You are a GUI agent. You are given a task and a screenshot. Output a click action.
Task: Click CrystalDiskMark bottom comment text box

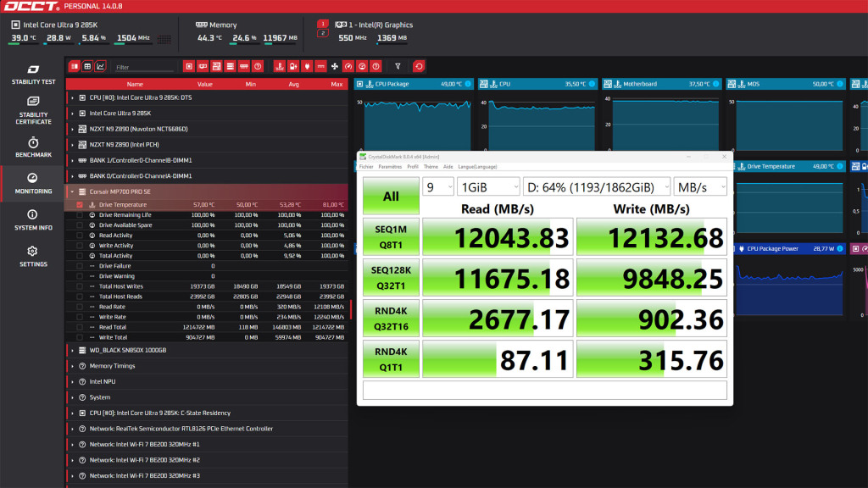[x=545, y=390]
